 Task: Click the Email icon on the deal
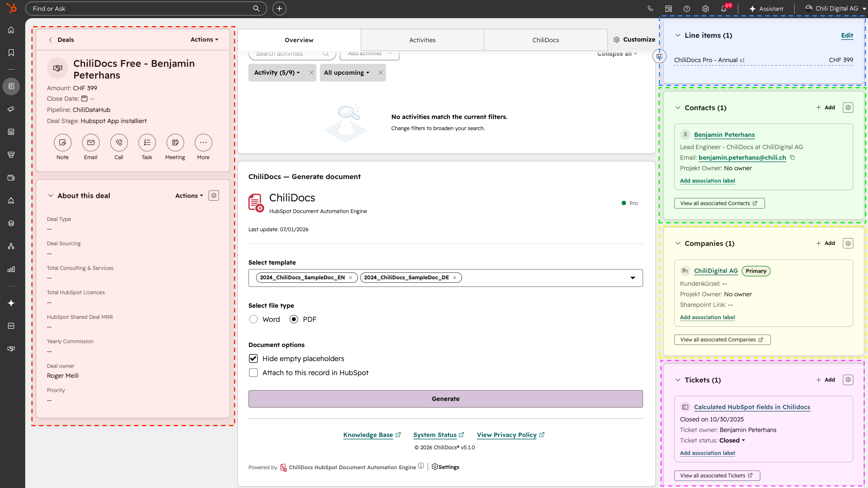pos(91,142)
